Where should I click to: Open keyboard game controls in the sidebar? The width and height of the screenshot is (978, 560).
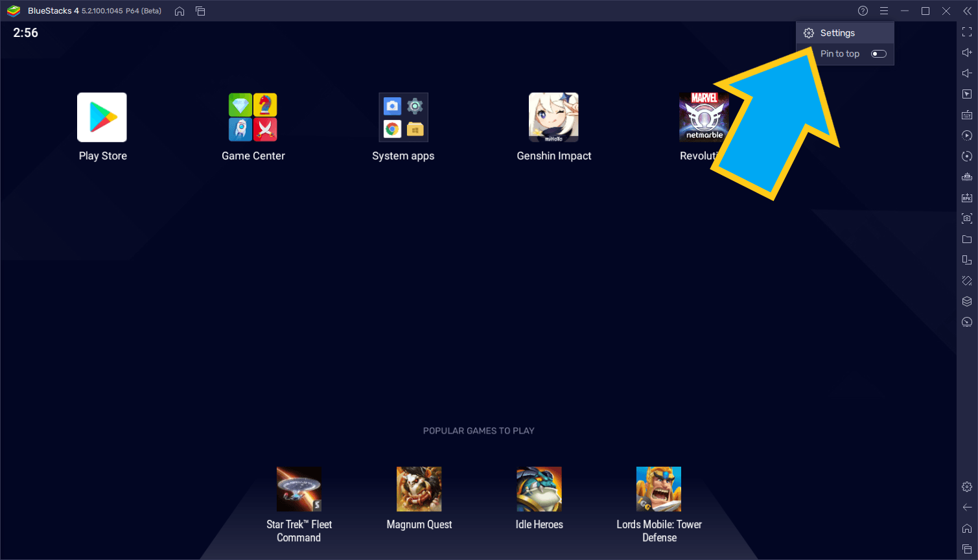967,115
